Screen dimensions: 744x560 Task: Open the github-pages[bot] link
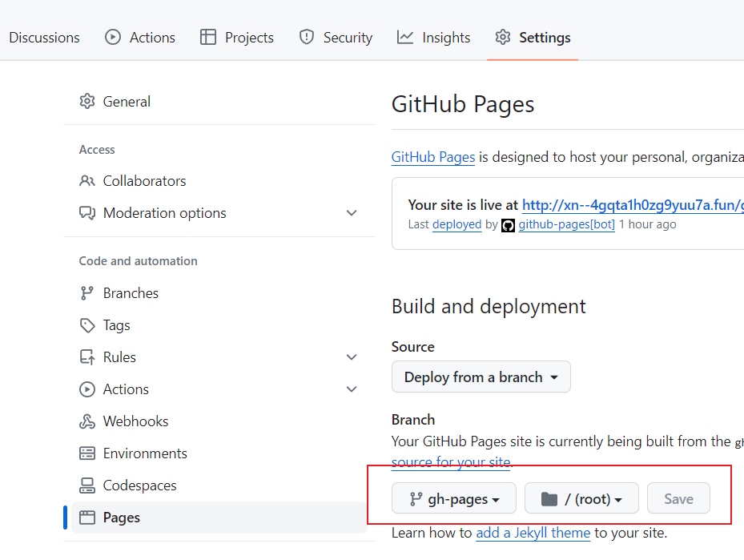coord(566,224)
